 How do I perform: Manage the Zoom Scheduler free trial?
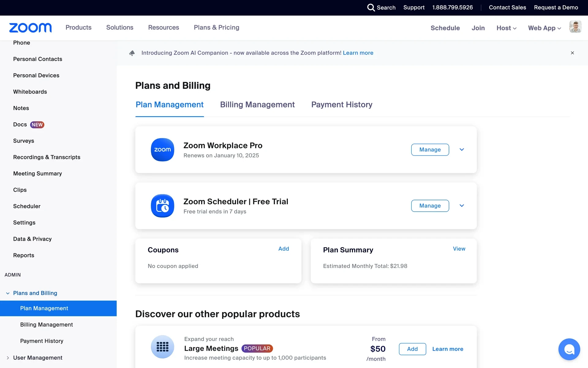(x=430, y=206)
